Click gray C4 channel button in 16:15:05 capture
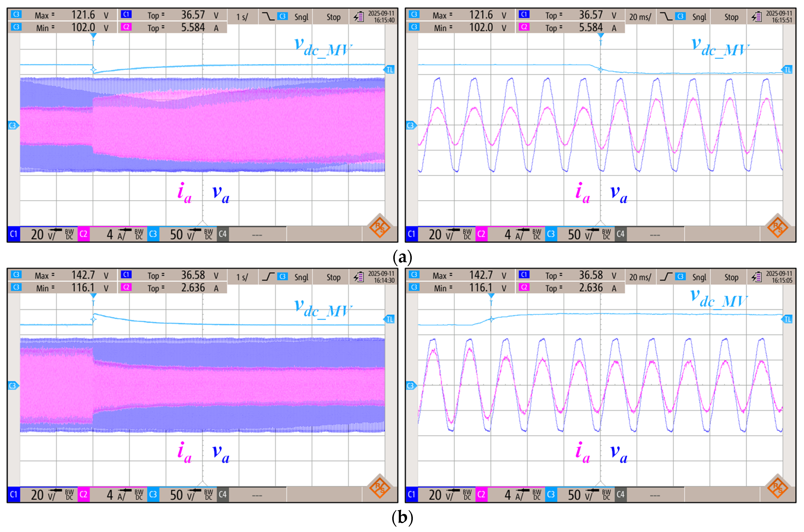The height and width of the screenshot is (532, 804). (x=620, y=494)
